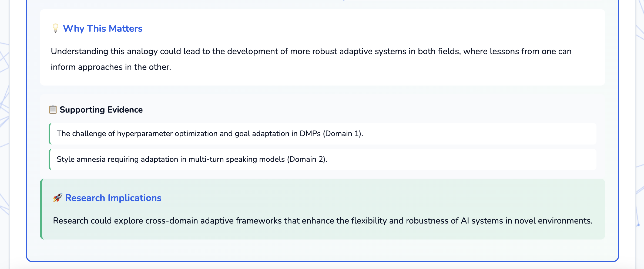Screen dimensions: 644x269
Task: Click the rocket icon beside Research Implications
Action: (x=58, y=198)
